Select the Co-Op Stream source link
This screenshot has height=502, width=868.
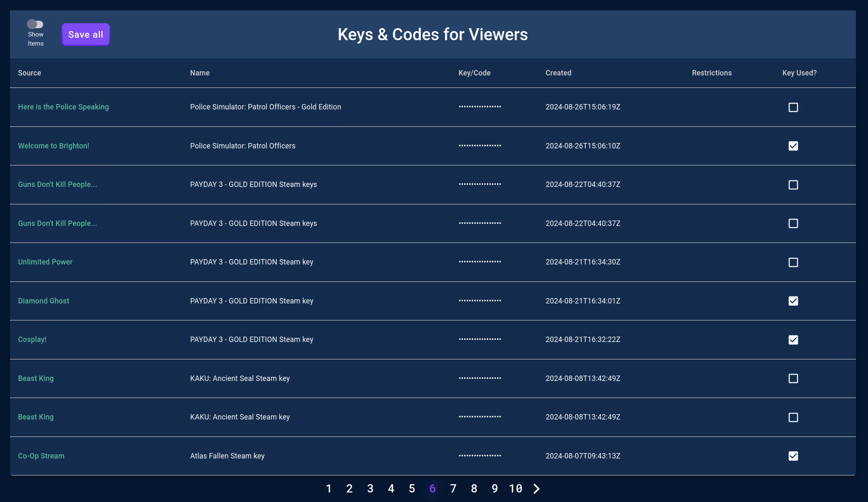coord(41,456)
